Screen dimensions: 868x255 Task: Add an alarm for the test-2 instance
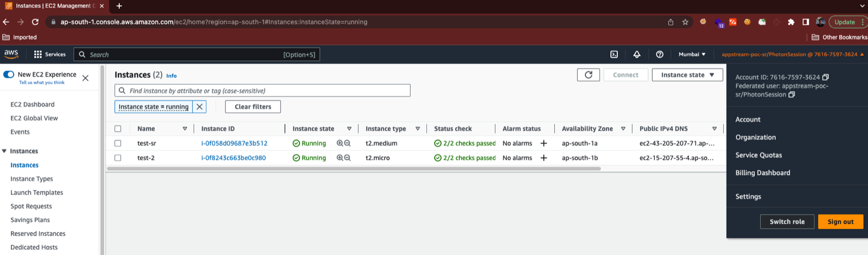pyautogui.click(x=544, y=158)
